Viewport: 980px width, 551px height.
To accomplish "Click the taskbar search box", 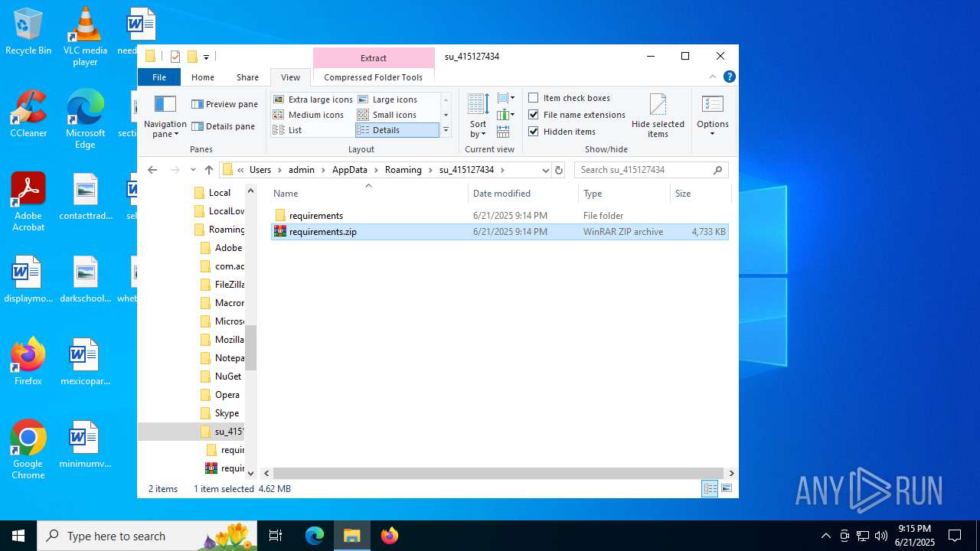I will coord(147,536).
